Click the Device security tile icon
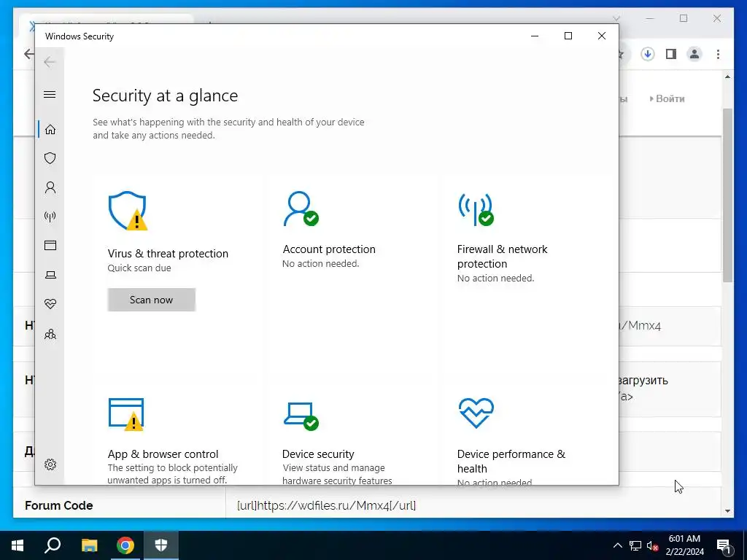The width and height of the screenshot is (747, 560). coord(301,416)
